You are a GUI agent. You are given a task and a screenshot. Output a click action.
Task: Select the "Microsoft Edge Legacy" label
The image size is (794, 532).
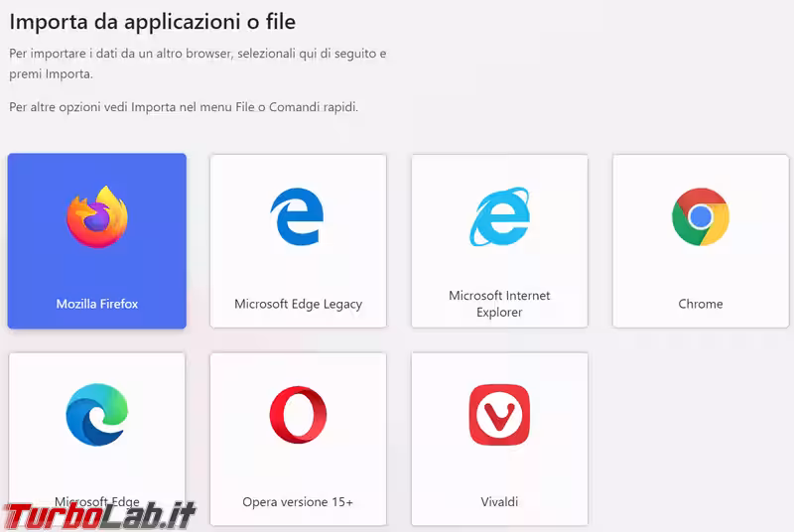tap(298, 304)
